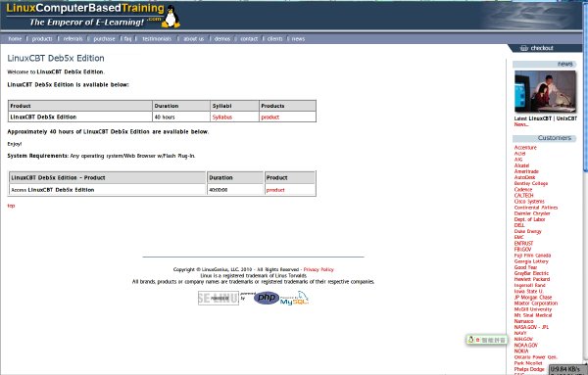Click the Hewlett Packard customer link
This screenshot has width=588, height=375.
pyautogui.click(x=532, y=279)
